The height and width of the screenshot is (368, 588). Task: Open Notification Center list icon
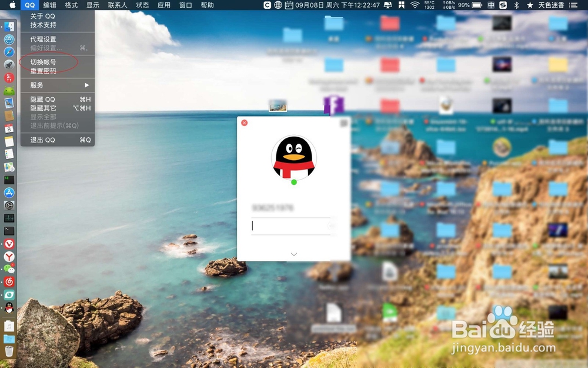(573, 5)
